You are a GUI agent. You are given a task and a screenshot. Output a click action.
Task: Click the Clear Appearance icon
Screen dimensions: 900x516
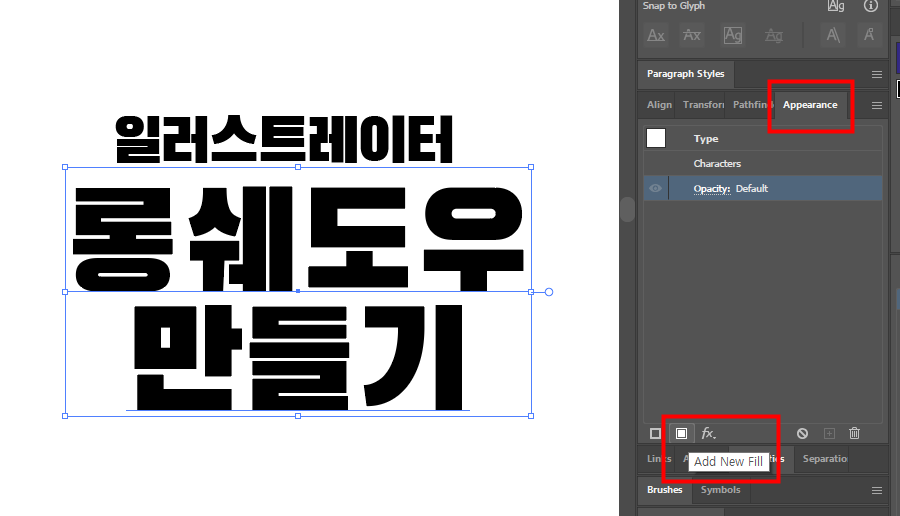[x=802, y=433]
